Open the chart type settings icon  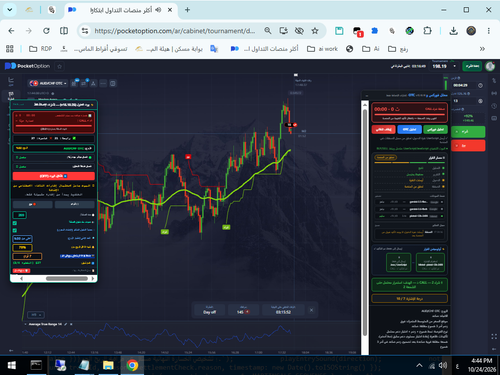tap(74, 83)
